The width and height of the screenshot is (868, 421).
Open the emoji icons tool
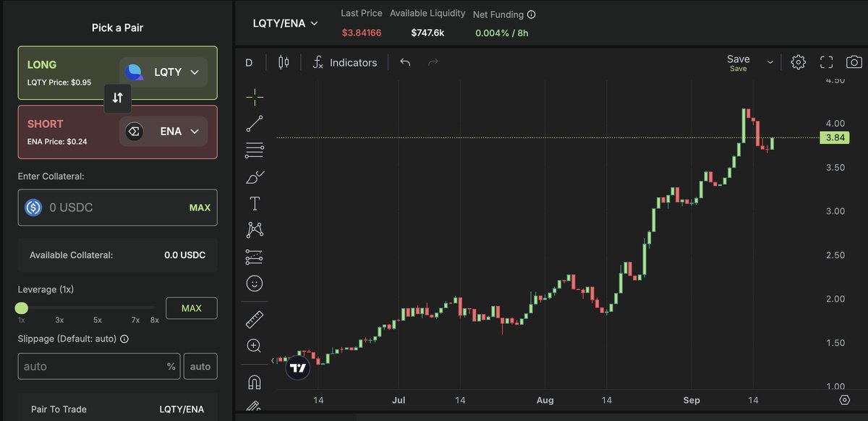click(255, 284)
